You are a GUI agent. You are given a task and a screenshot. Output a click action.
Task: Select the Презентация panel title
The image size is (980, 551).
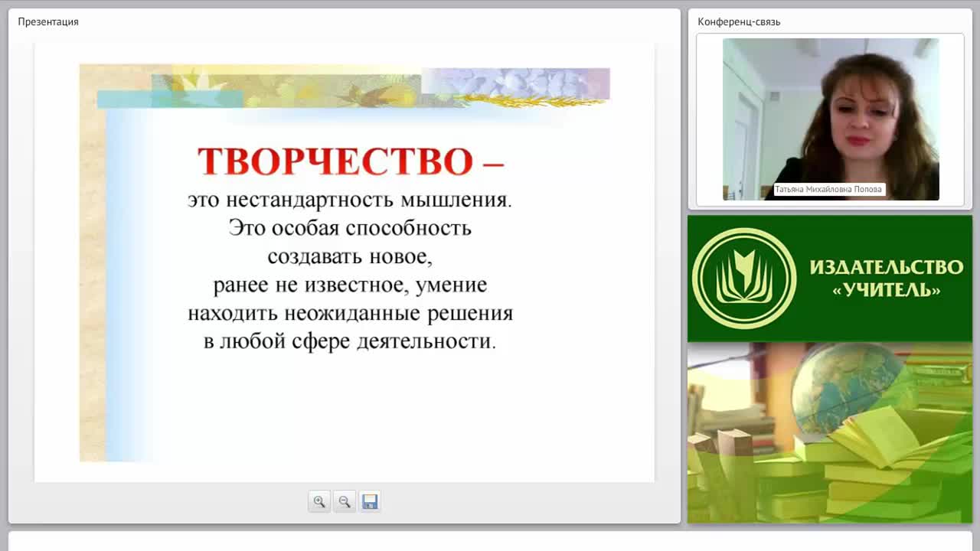(48, 21)
